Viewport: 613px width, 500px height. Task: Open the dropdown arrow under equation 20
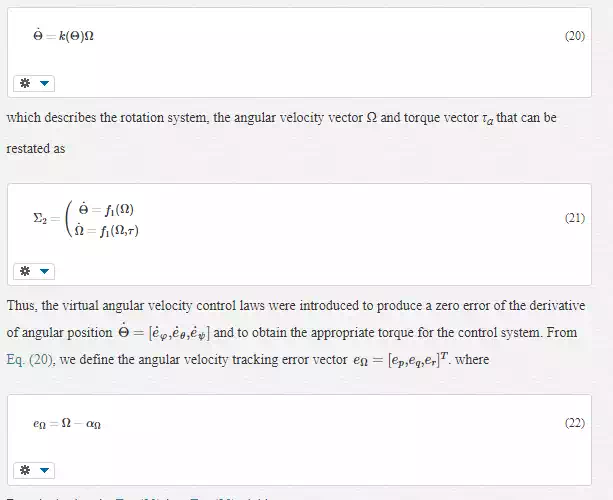[44, 83]
